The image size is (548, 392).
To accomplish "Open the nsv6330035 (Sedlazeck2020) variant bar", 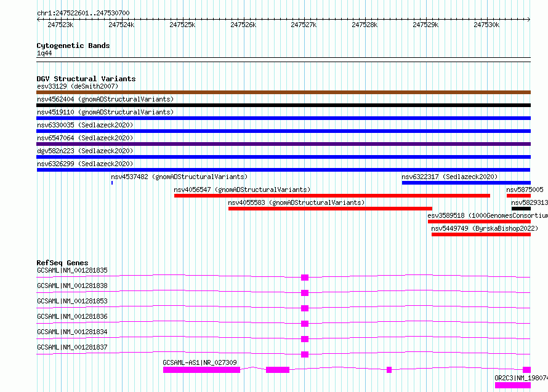I will (x=283, y=131).
